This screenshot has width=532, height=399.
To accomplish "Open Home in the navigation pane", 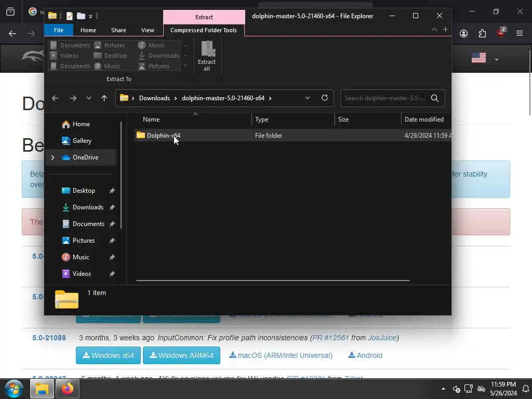I will click(81, 124).
